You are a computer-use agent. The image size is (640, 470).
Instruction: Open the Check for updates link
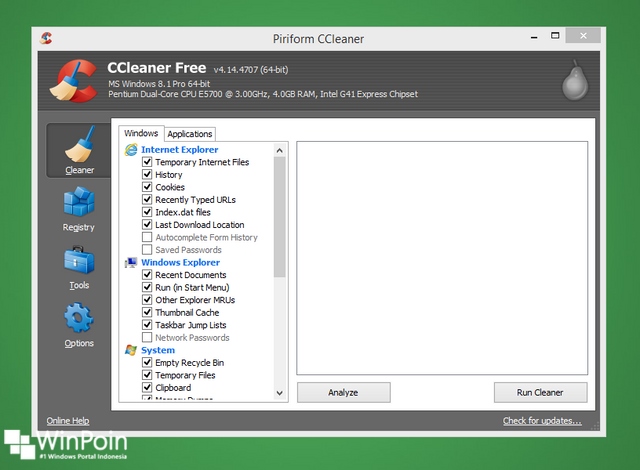[x=541, y=421]
